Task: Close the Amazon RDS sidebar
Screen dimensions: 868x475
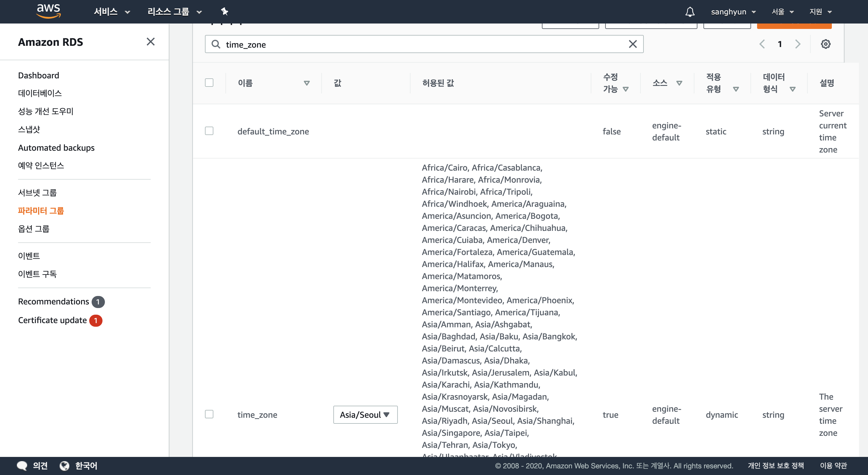Action: (151, 42)
